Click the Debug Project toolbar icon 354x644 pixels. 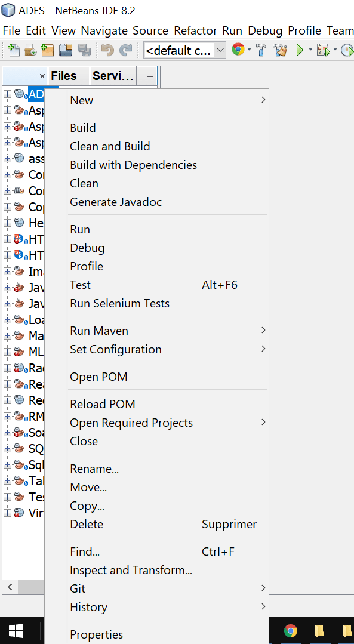pos(324,50)
